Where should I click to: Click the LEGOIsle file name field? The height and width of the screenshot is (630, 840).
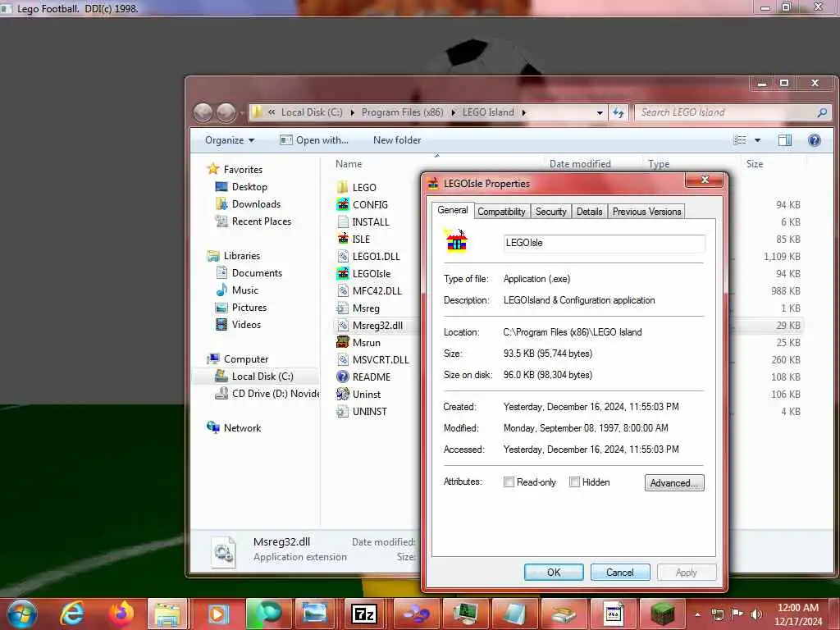tap(605, 243)
